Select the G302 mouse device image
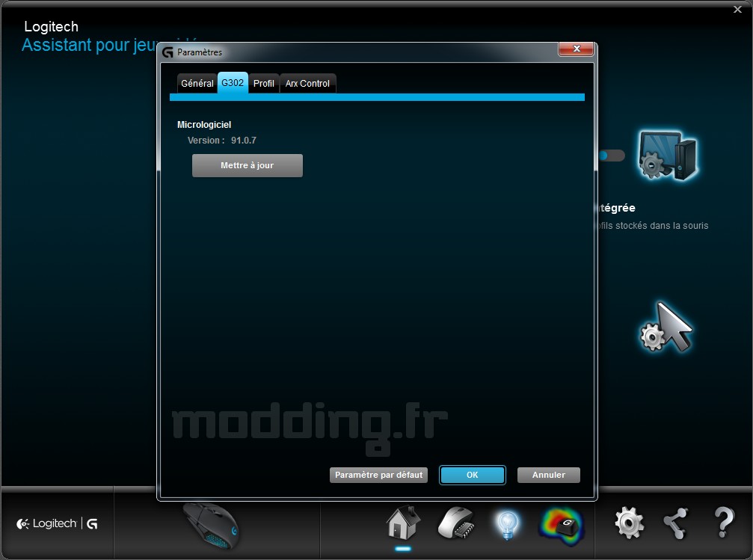 tap(212, 526)
